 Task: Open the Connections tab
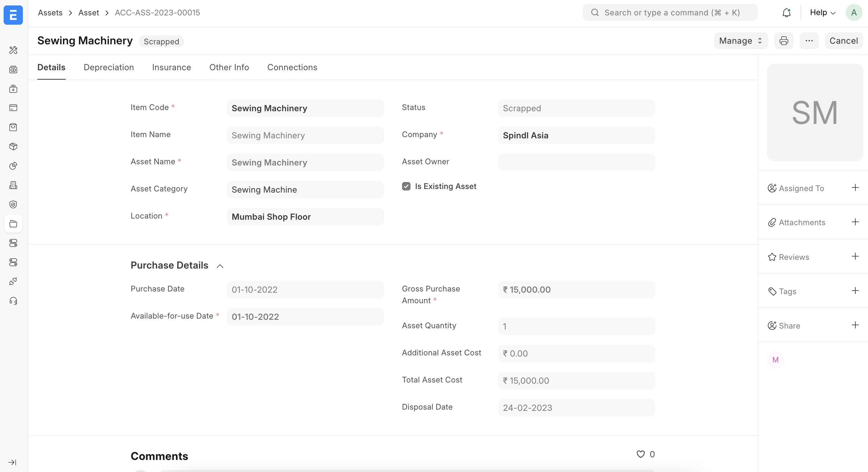point(292,68)
